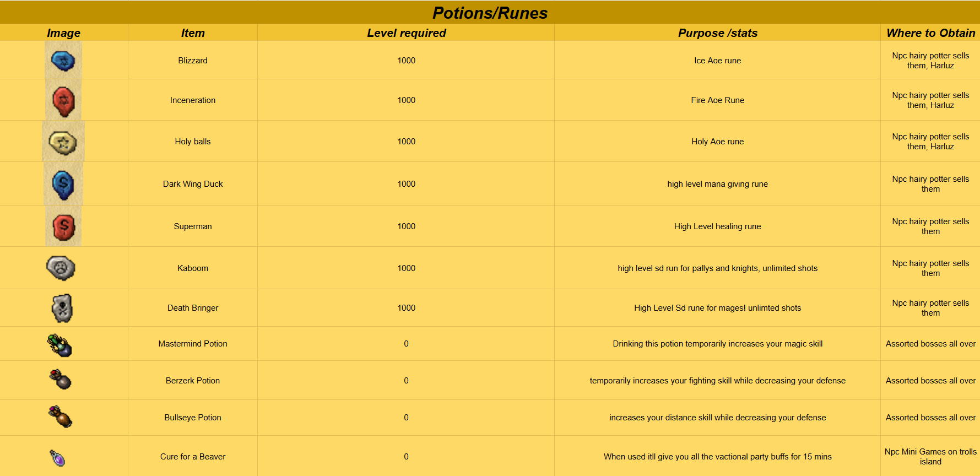980x476 pixels.
Task: Click the Kaboom item name
Action: coord(193,268)
